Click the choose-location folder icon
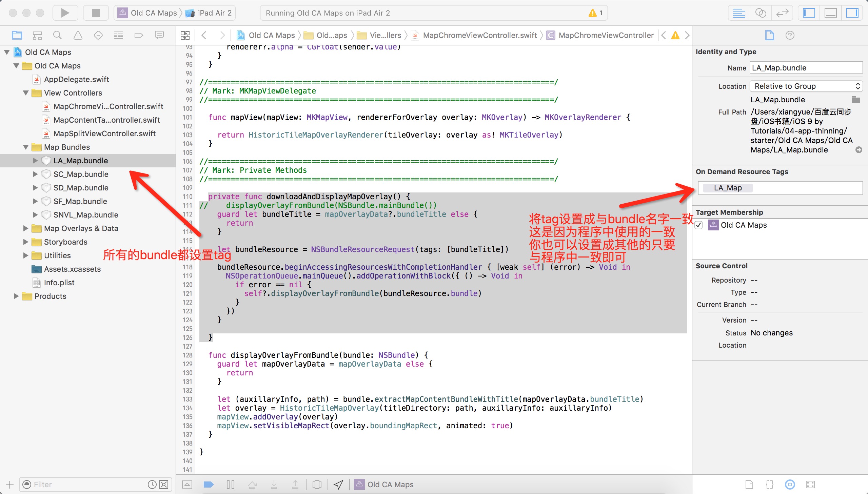 pos(856,100)
